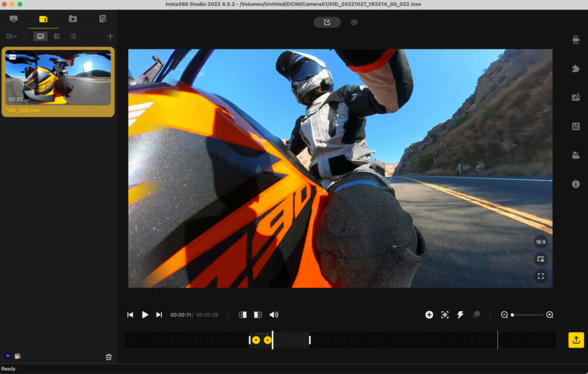Screen dimensions: 588x374
Task: Switch to thumbnail-with-details grid view
Action: [57, 36]
